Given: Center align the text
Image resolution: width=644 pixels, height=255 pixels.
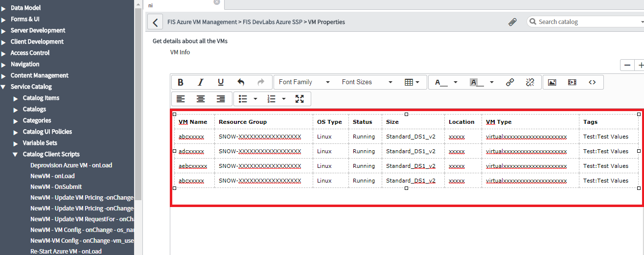Looking at the screenshot, I should (x=201, y=99).
